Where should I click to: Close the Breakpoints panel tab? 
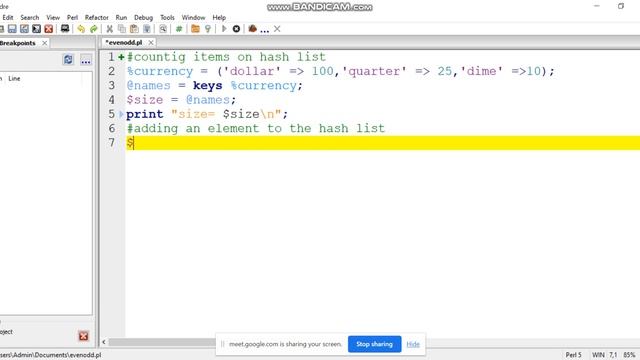tap(44, 43)
